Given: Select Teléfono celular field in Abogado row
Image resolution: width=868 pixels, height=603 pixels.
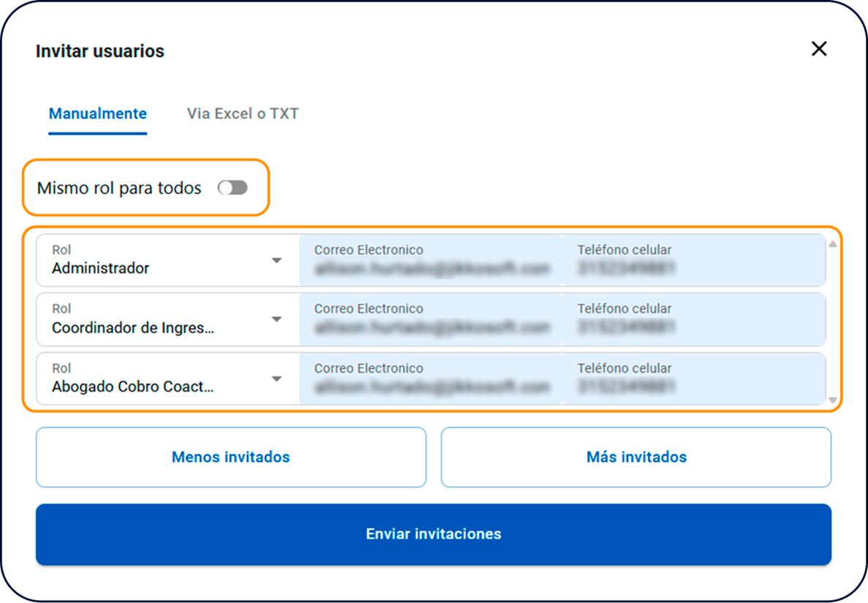Looking at the screenshot, I should click(694, 380).
